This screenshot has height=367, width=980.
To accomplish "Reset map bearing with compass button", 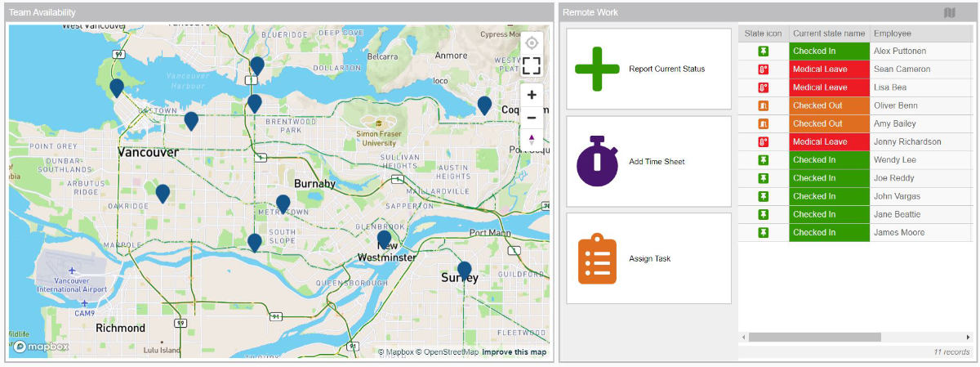I will click(x=532, y=139).
